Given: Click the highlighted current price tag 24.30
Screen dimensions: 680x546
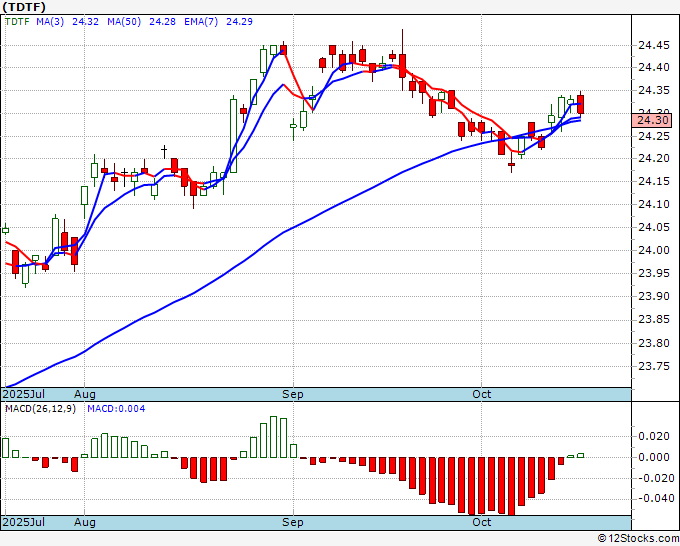Looking at the screenshot, I should 652,120.
